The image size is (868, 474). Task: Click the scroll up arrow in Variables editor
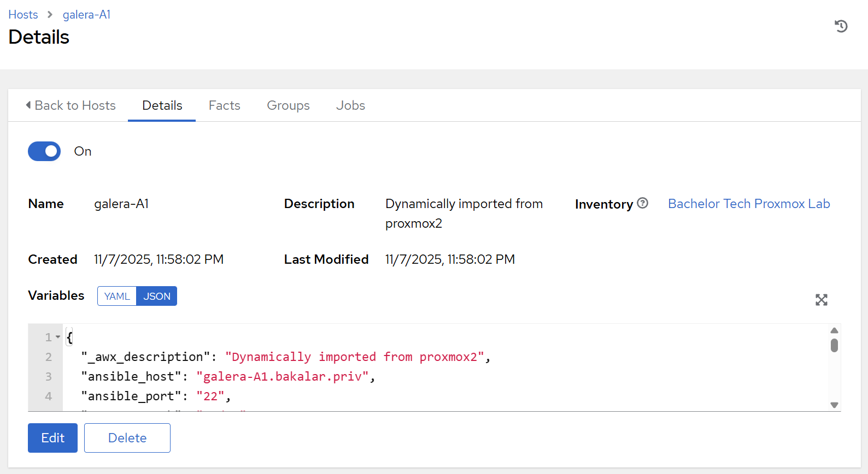[834, 330]
